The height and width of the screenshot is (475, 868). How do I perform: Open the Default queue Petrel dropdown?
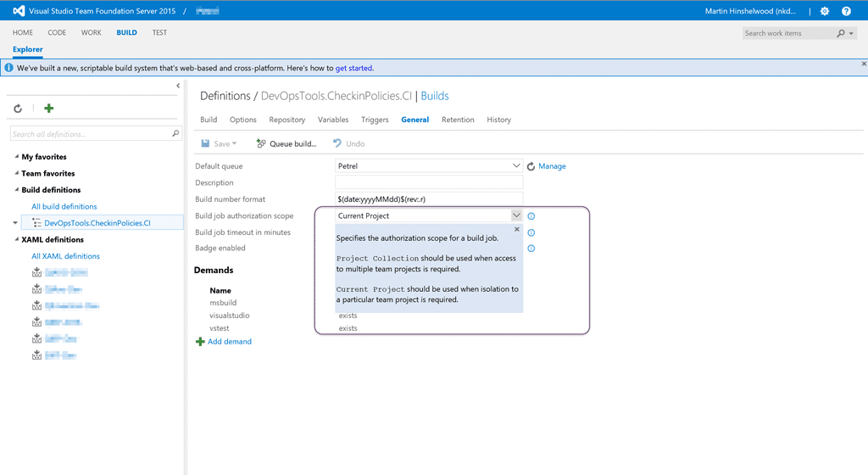428,166
